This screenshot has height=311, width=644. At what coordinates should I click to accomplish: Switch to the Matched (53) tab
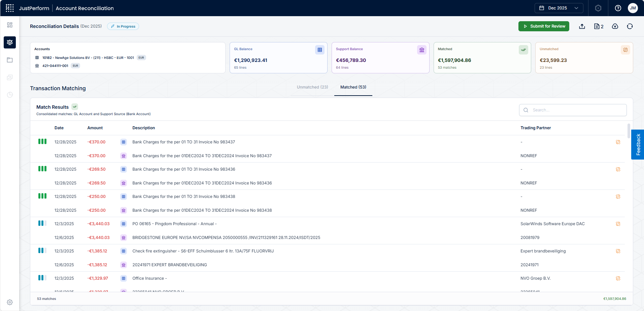(353, 87)
